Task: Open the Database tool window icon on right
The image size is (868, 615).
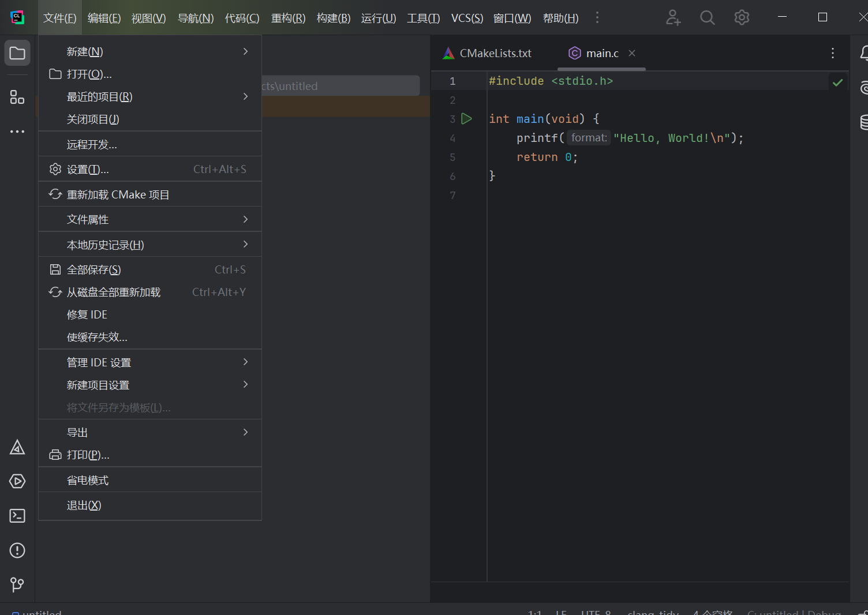Action: point(863,123)
